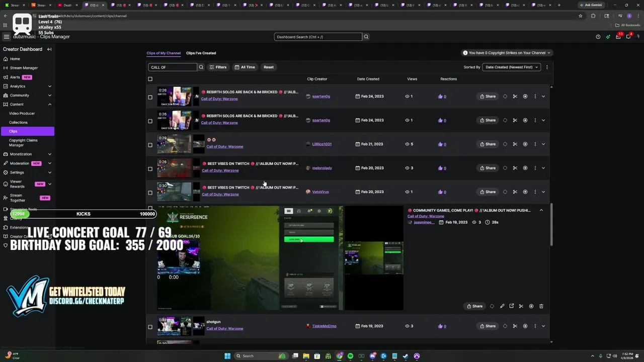Collapse the expanded COMMUNITY GAMES clip
644x362 pixels.
tap(541, 210)
